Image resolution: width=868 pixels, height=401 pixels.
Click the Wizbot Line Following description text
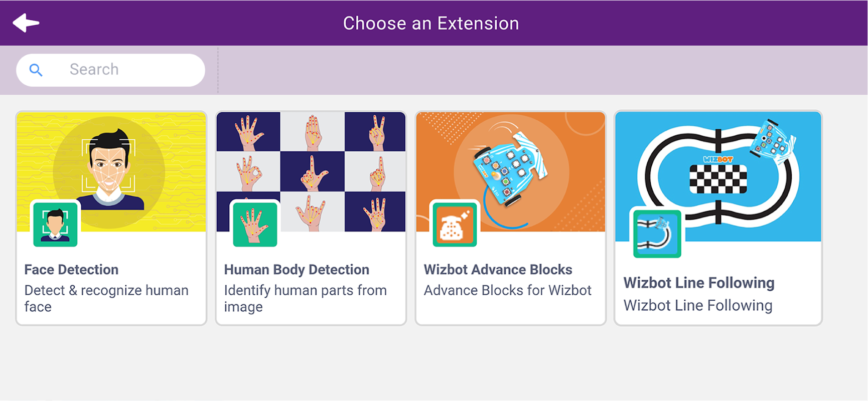698,305
